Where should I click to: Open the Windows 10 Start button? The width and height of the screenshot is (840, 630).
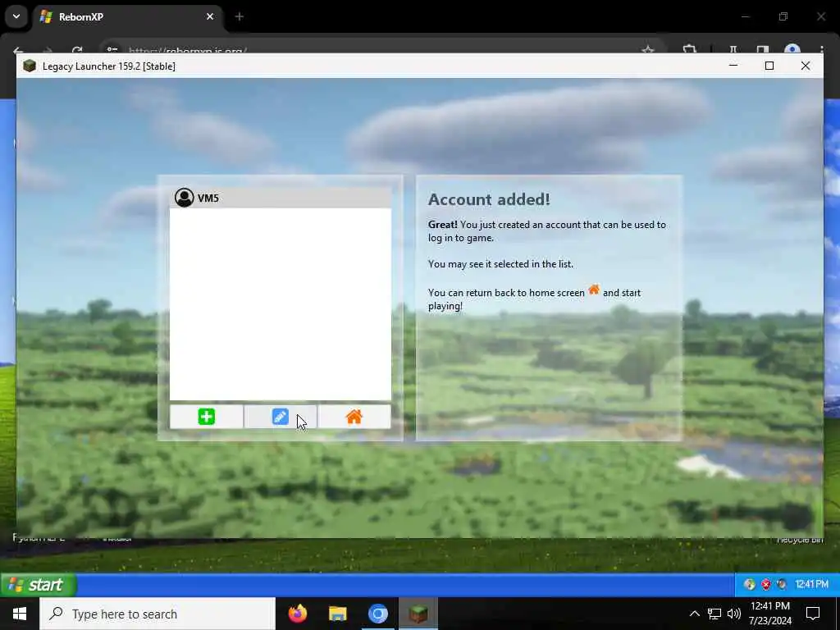point(20,614)
